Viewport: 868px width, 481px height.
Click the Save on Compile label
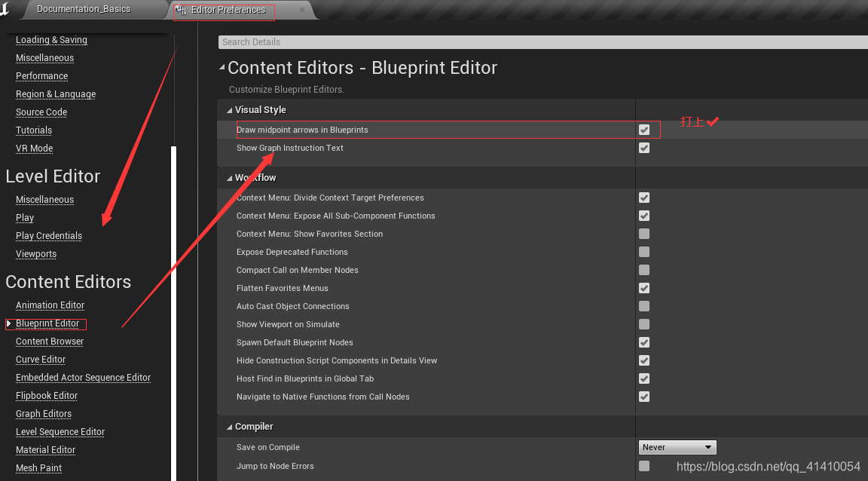click(268, 447)
